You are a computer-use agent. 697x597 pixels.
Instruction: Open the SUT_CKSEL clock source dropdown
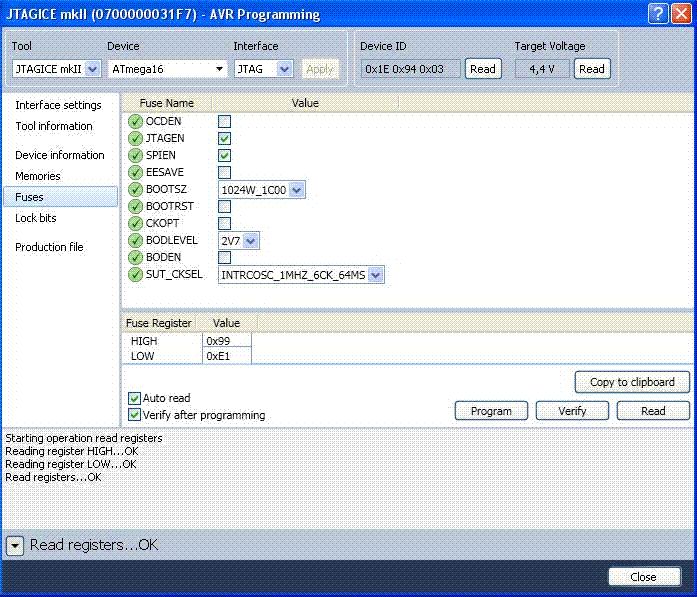(x=301, y=275)
